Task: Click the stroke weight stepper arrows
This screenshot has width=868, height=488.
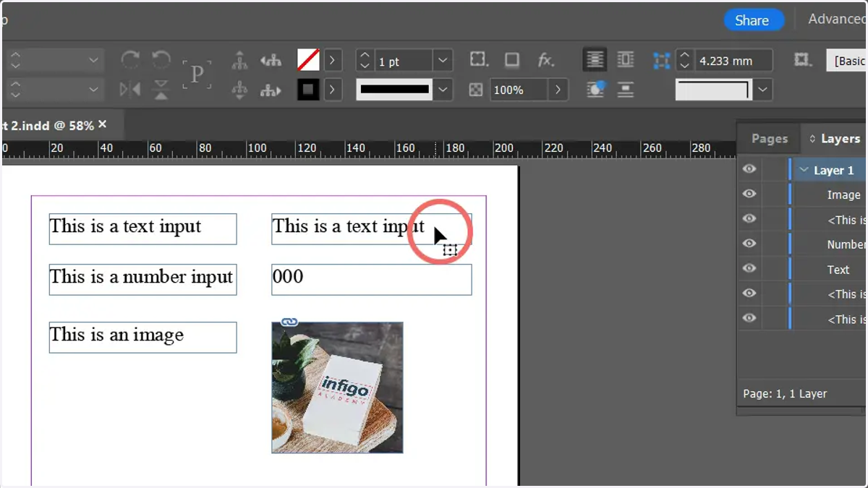Action: [x=365, y=61]
